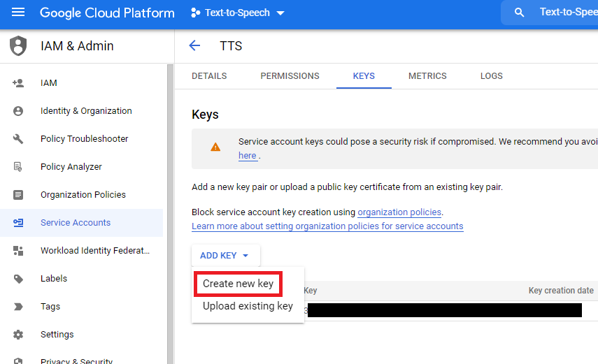Image resolution: width=598 pixels, height=364 pixels.
Task: Open the METRICS tab
Action: (x=427, y=76)
